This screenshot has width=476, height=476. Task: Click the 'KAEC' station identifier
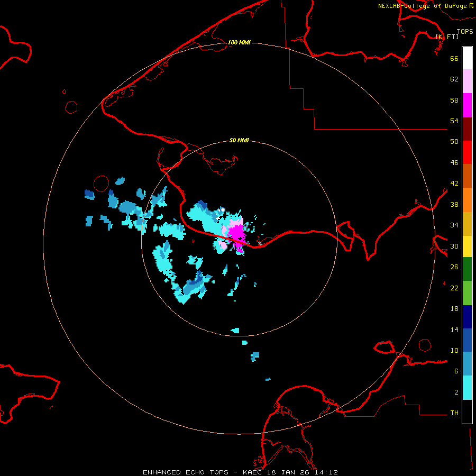pyautogui.click(x=252, y=472)
